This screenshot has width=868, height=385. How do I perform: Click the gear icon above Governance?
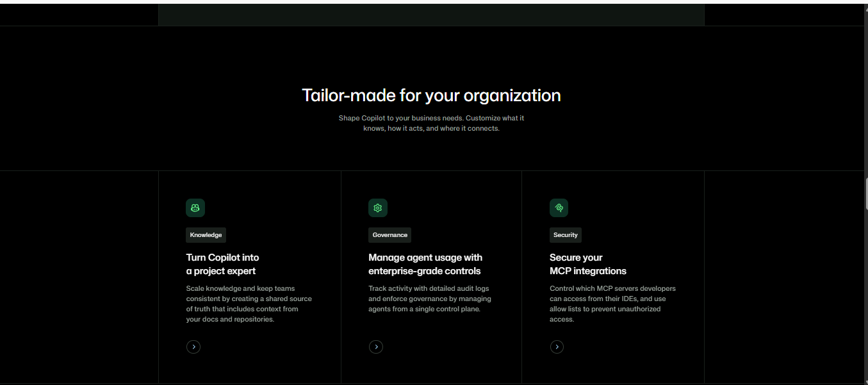pos(378,208)
